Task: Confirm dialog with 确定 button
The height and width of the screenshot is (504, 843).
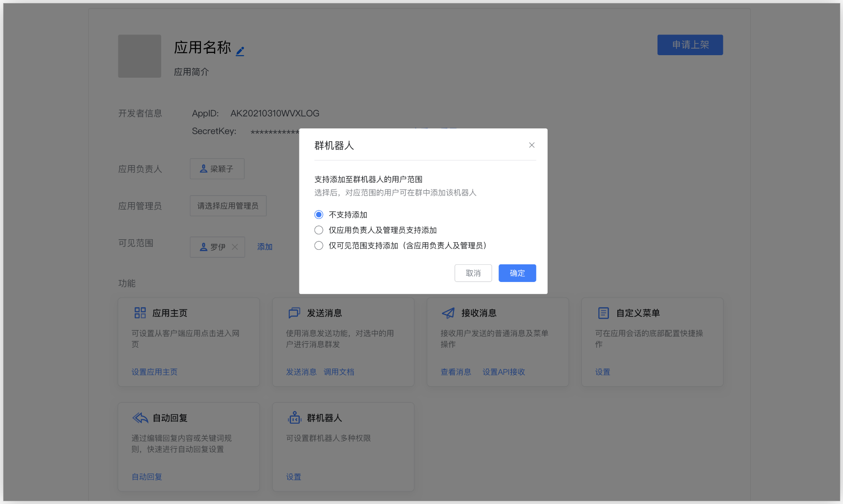Action: [x=517, y=273]
